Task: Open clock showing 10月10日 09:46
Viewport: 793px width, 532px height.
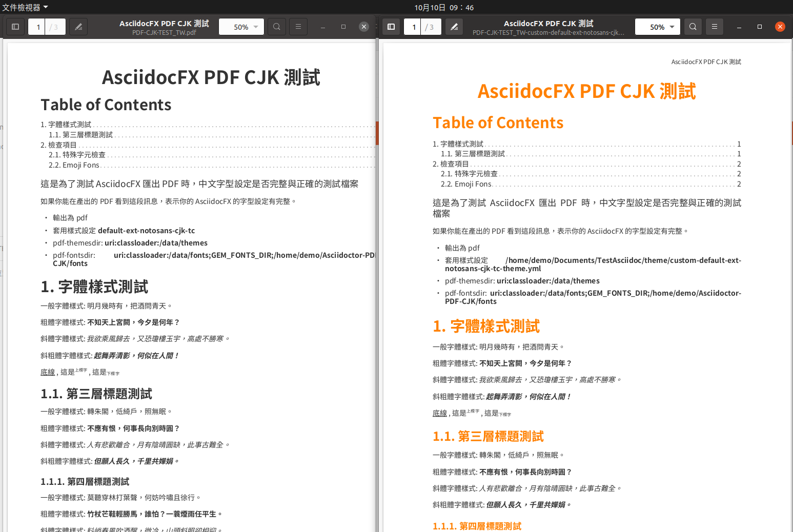Action: (444, 7)
